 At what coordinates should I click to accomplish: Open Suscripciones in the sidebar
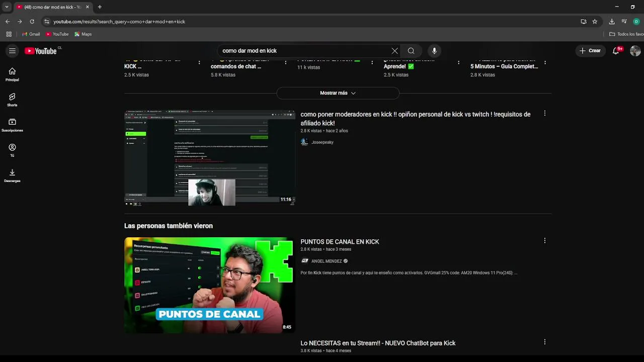[x=12, y=125]
